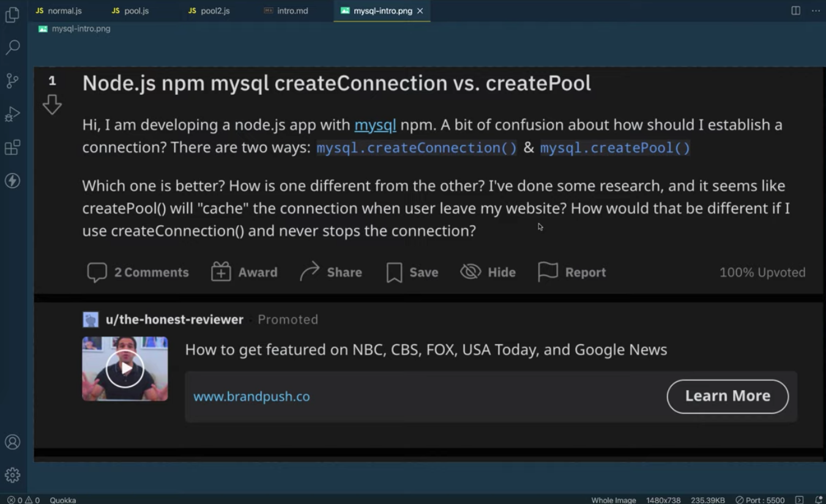
Task: Click the Learn More button
Action: (727, 396)
